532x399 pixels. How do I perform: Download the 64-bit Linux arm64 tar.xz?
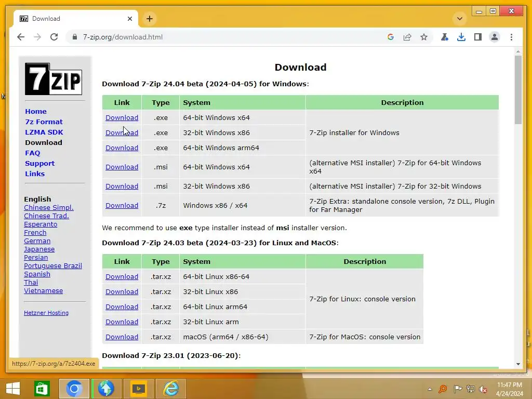[122, 307]
